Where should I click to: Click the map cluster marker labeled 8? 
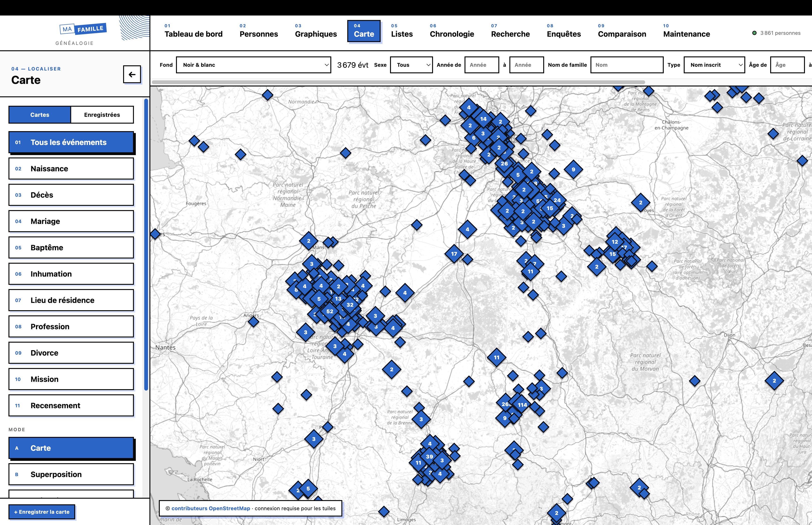(x=296, y=290)
